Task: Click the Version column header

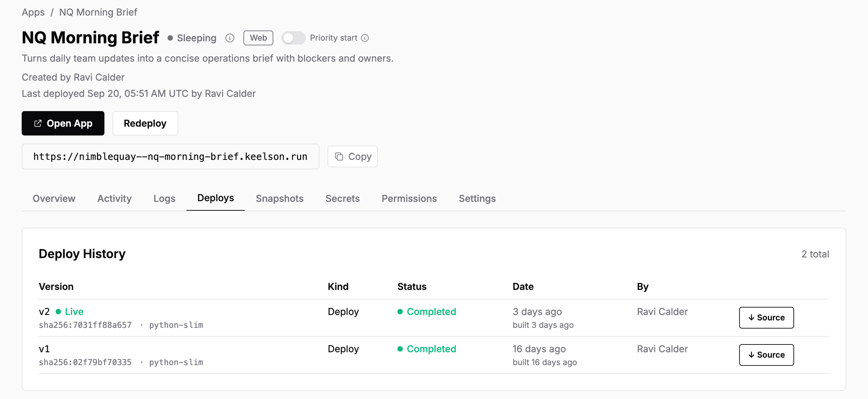Action: coord(56,287)
